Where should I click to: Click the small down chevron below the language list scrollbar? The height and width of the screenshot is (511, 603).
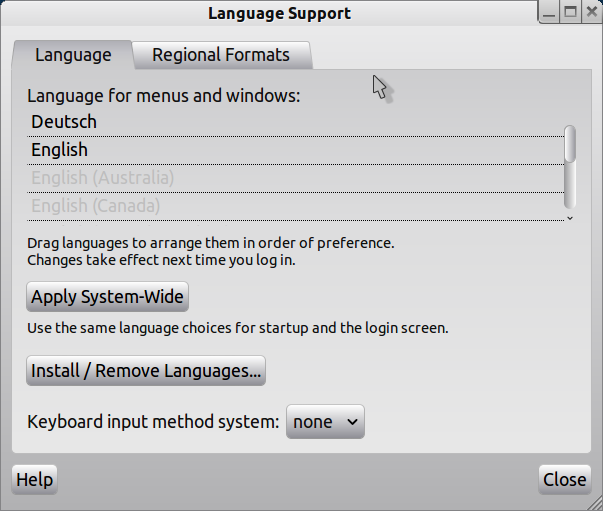[x=570, y=218]
